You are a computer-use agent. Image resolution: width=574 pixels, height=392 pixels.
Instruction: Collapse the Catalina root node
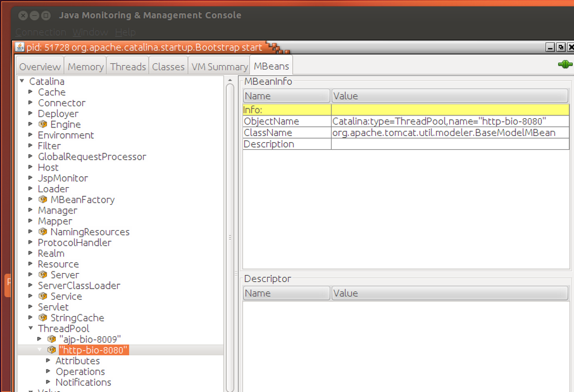pyautogui.click(x=22, y=81)
